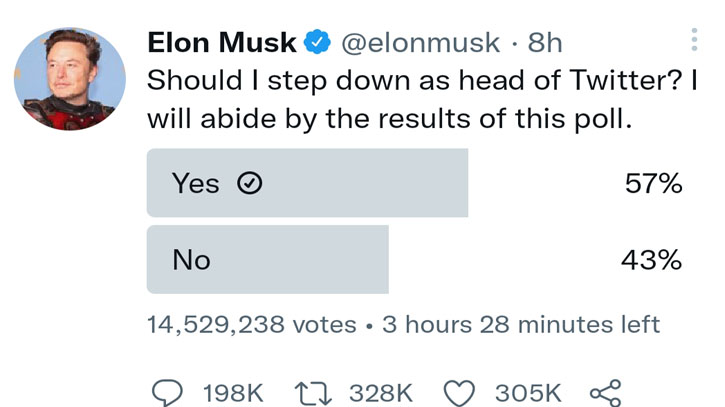Click the retweet arrows icon
The width and height of the screenshot is (725, 407).
tap(314, 392)
